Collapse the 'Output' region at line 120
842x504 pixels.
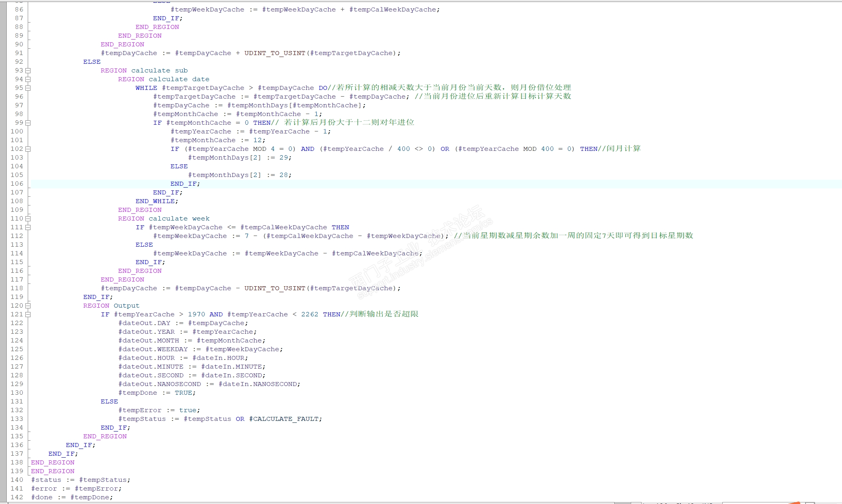pyautogui.click(x=28, y=306)
